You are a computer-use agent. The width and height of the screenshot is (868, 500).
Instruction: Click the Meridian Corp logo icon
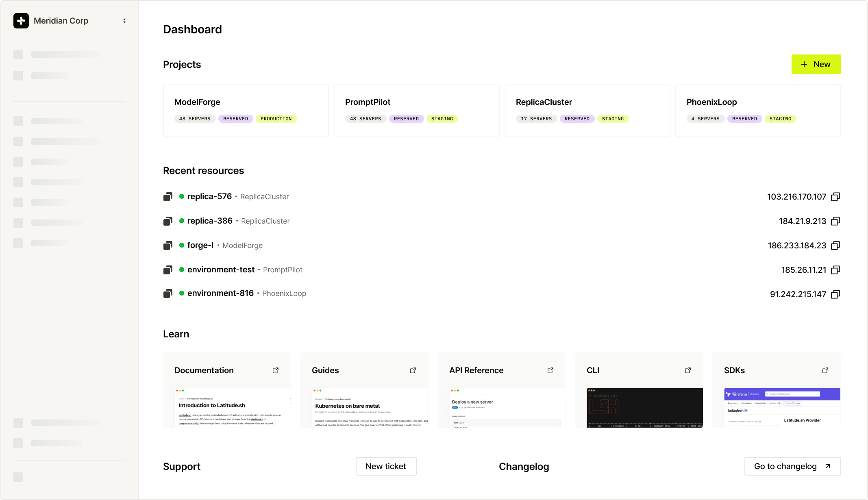click(x=21, y=21)
